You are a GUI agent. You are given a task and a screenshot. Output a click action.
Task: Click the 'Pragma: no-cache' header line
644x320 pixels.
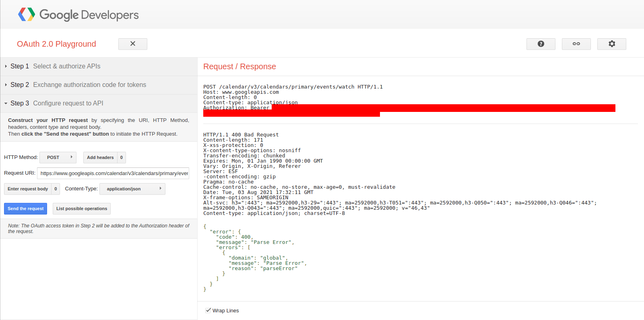[x=228, y=182]
